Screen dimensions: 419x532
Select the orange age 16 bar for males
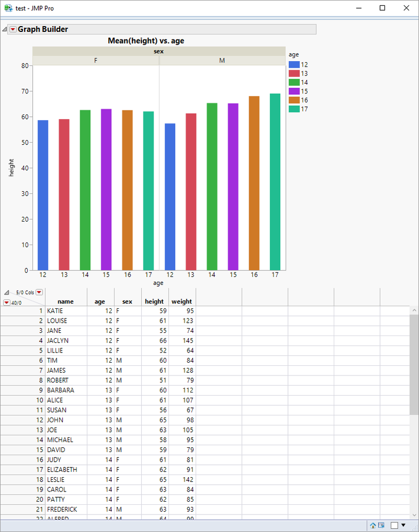click(x=254, y=183)
